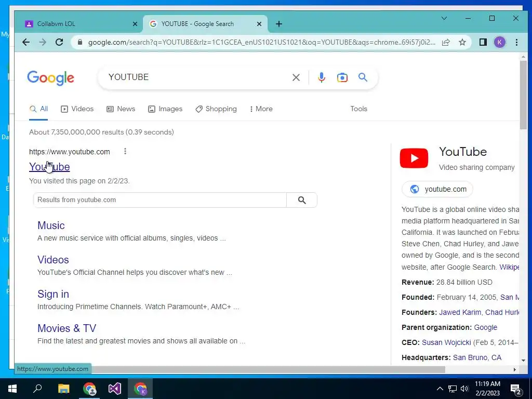
Task: Click the browser forward arrow
Action: click(43, 42)
